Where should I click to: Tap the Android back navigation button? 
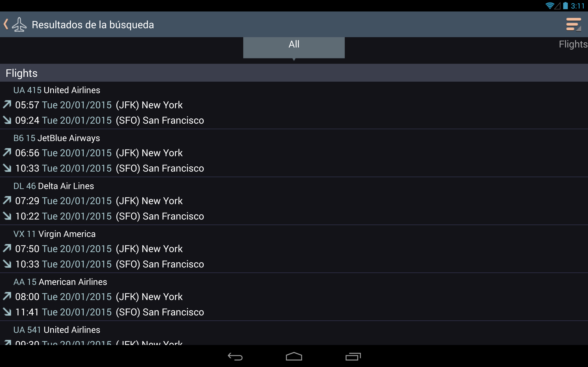pos(235,356)
